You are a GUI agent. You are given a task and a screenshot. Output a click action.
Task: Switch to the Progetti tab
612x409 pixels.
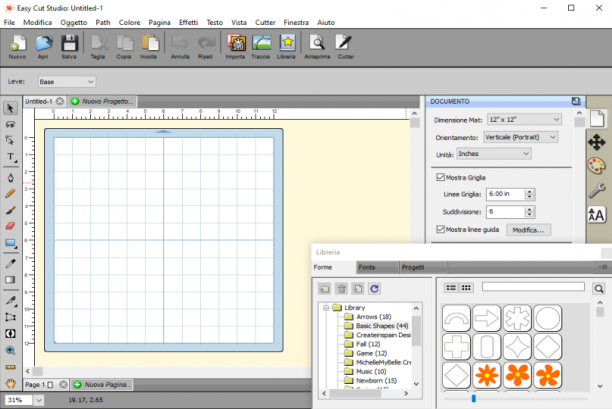pos(423,267)
